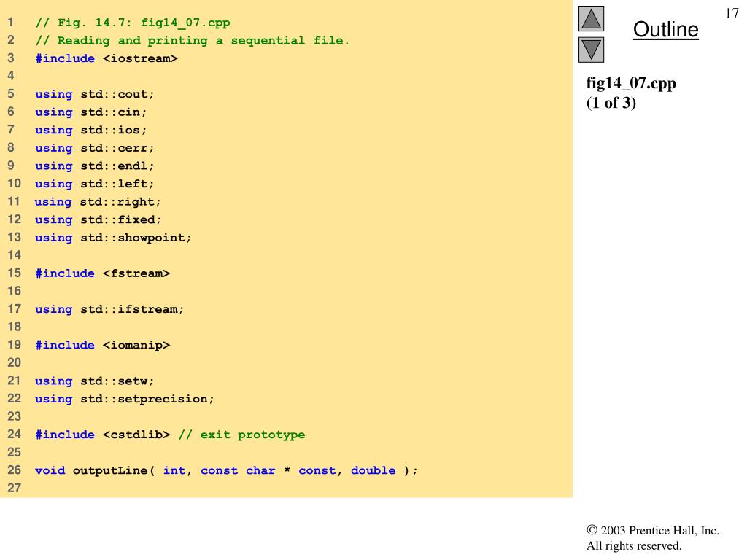747x560 pixels.
Task: Click the '(1 of 3)' page indicator
Action: (x=611, y=103)
